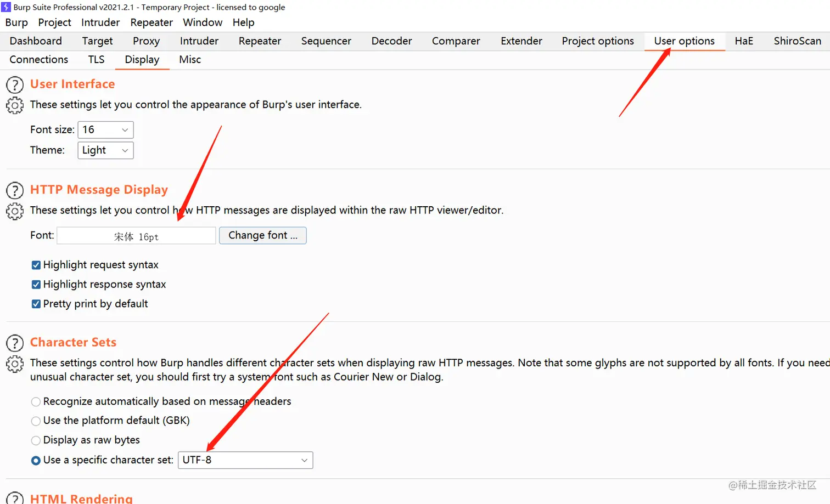
Task: Toggle Highlight request syntax checkbox
Action: coord(36,265)
